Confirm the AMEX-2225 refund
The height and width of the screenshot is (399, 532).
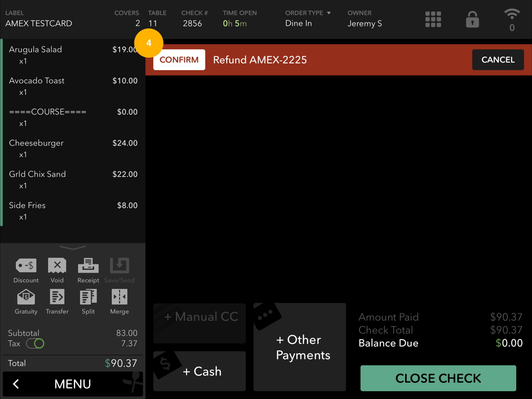[x=179, y=60]
